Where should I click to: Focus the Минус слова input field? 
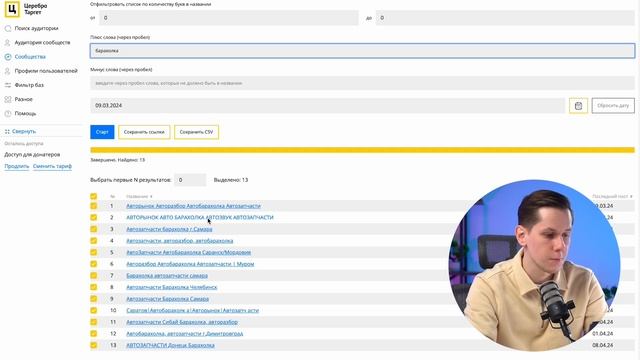click(x=362, y=83)
